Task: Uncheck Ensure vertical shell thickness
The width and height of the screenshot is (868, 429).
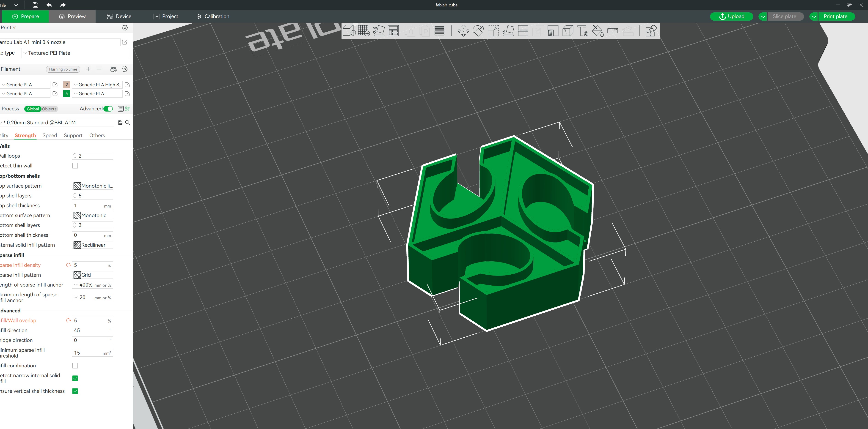Action: [75, 391]
